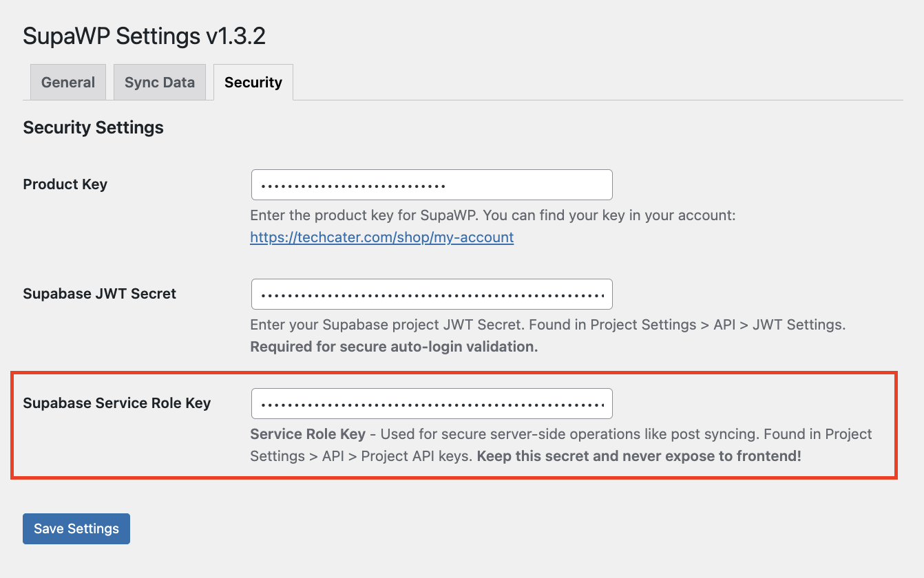Click the Product Key input field
This screenshot has height=578, width=924.
(431, 185)
